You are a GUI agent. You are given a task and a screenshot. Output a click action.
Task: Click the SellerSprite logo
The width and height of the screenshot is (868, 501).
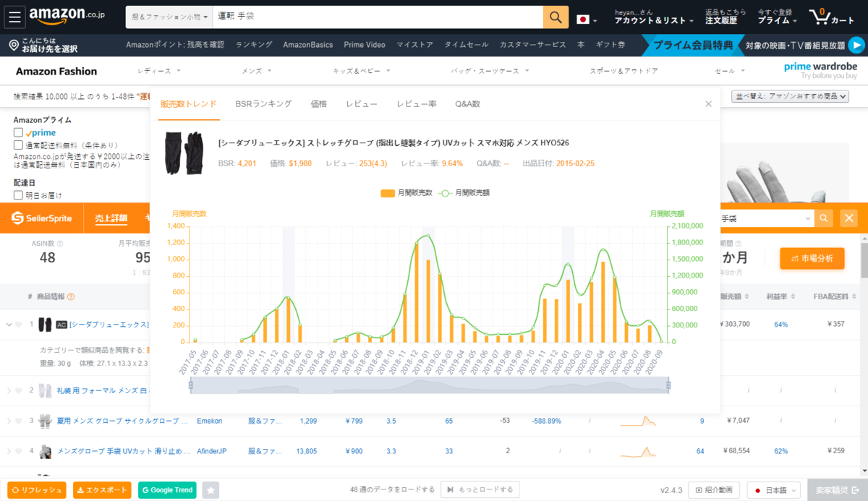coord(43,218)
